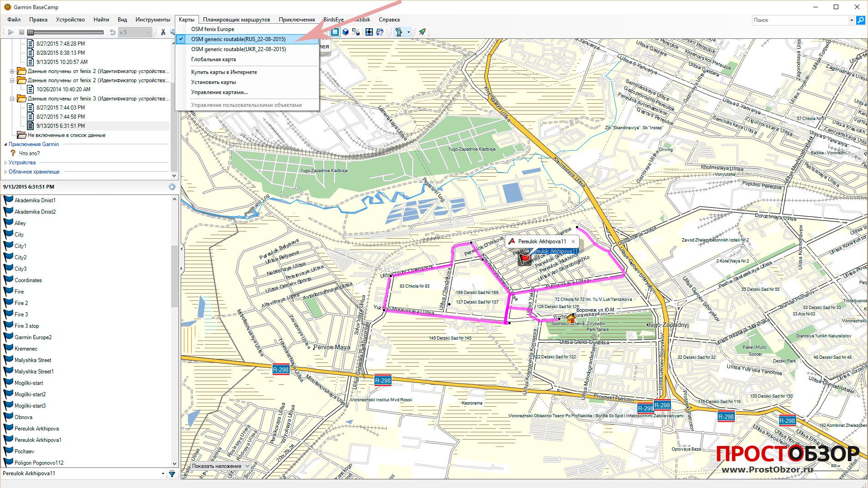Open the list options gear icon

(172, 187)
